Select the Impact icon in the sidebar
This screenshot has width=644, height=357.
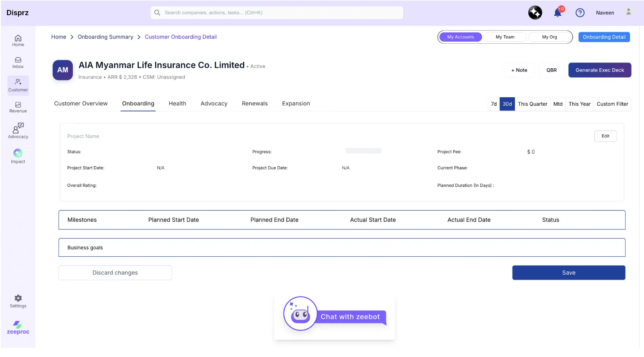[x=18, y=156]
